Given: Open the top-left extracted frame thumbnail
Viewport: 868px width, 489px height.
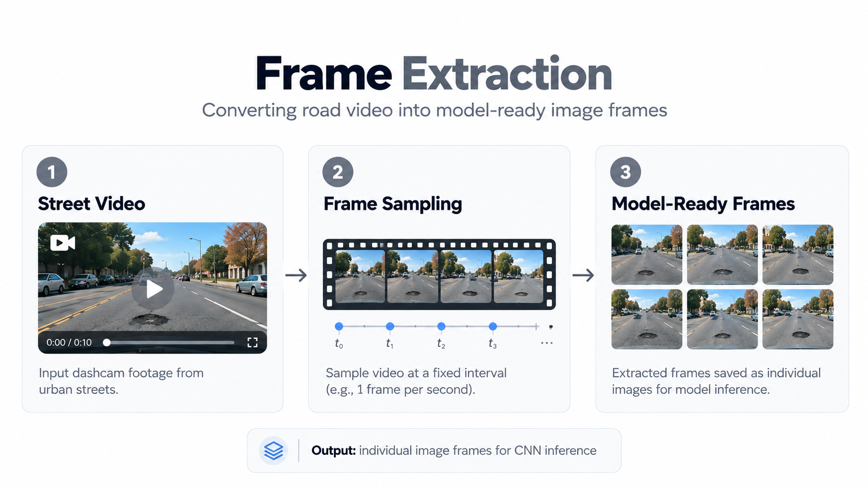Looking at the screenshot, I should 647,255.
